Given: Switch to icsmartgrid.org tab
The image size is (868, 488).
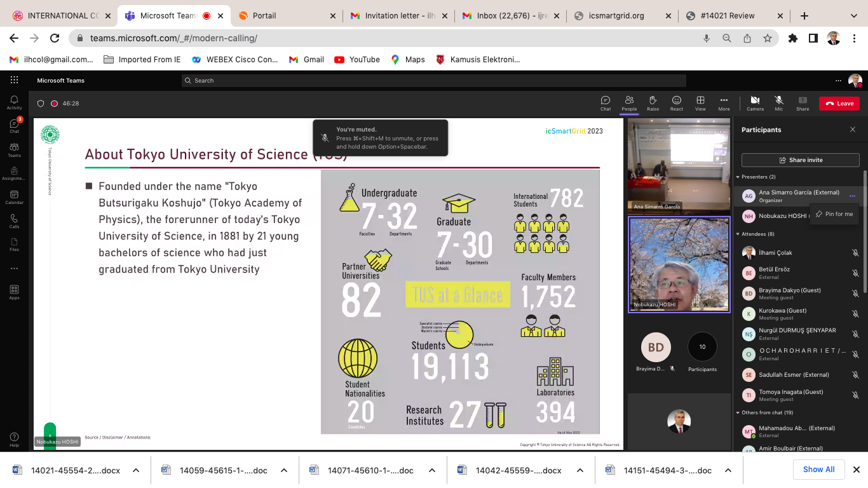Looking at the screenshot, I should [x=621, y=16].
